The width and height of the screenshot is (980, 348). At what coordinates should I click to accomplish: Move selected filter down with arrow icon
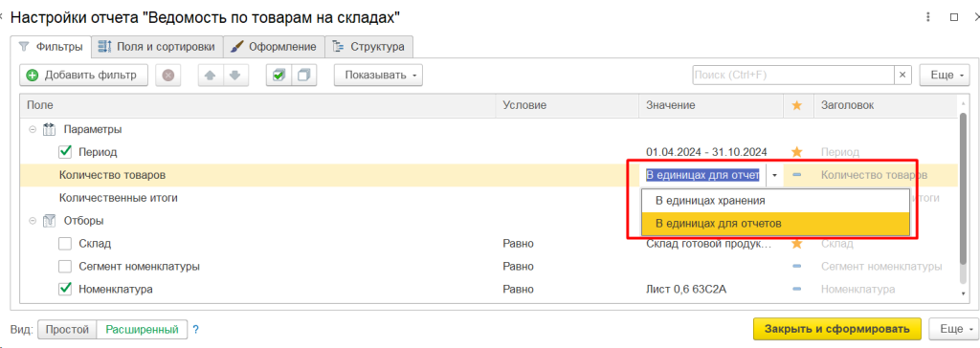point(235,75)
